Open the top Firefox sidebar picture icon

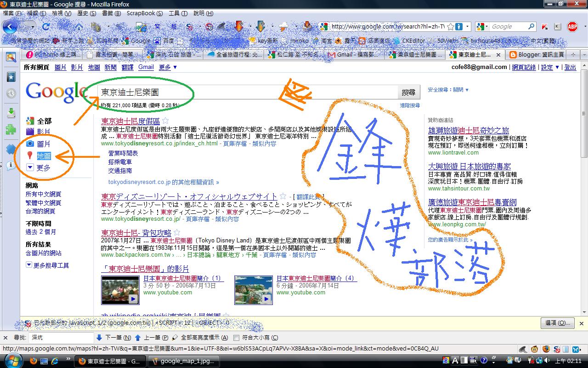(x=11, y=57)
